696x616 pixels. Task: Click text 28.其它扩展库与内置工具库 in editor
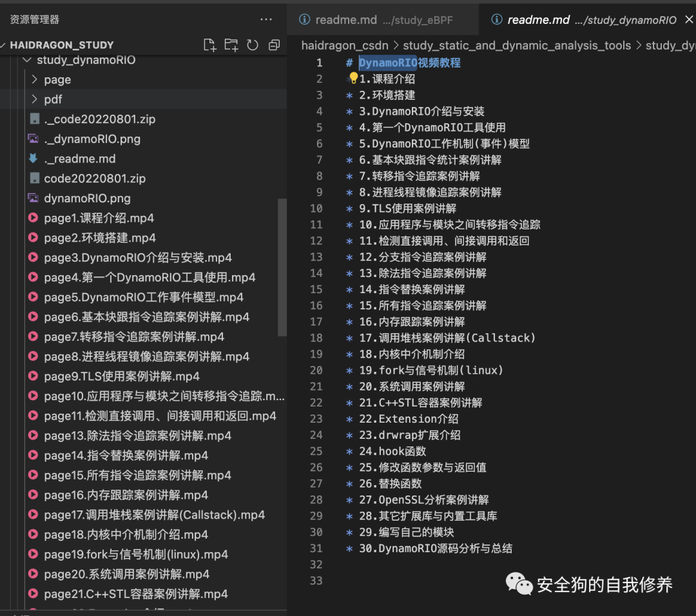click(x=429, y=515)
